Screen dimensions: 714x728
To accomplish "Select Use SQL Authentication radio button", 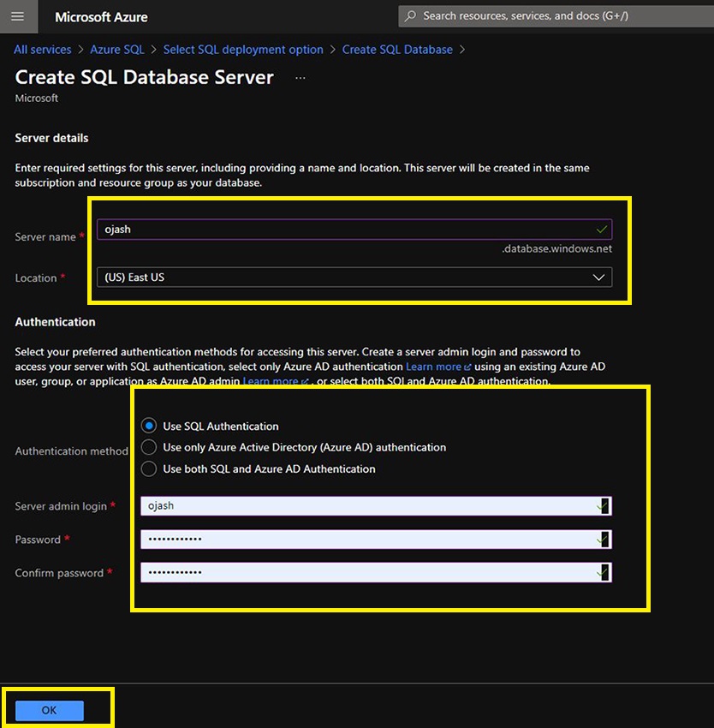I will coord(149,426).
